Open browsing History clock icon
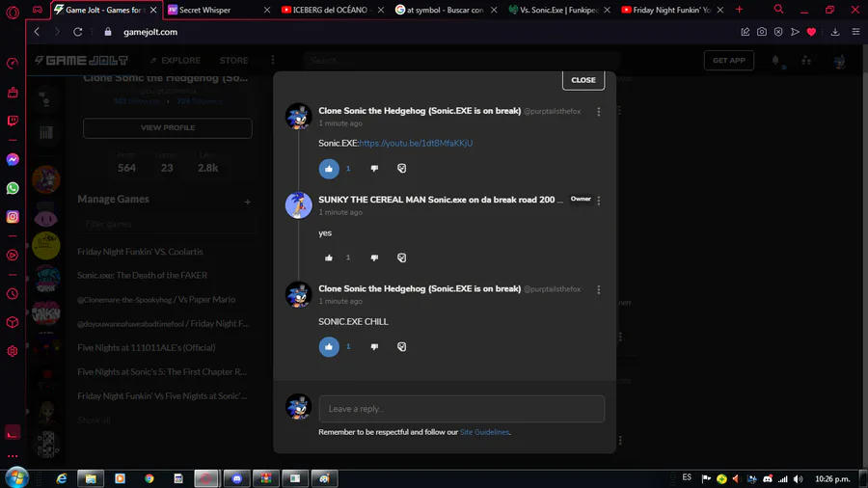 [13, 294]
